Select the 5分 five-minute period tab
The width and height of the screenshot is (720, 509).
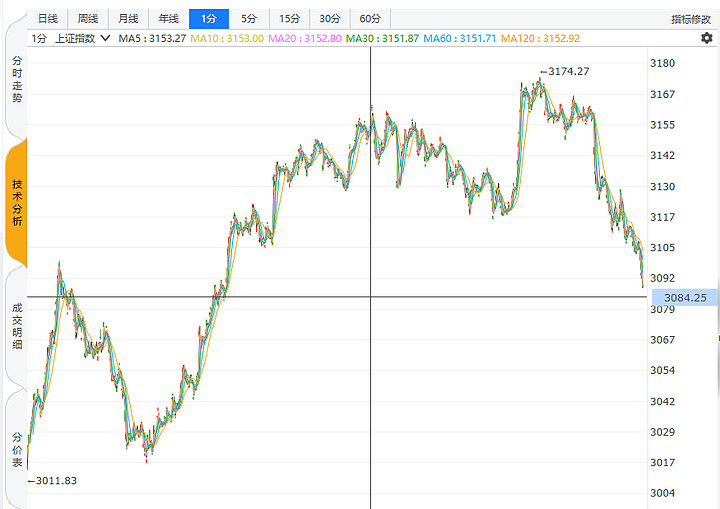[x=249, y=19]
